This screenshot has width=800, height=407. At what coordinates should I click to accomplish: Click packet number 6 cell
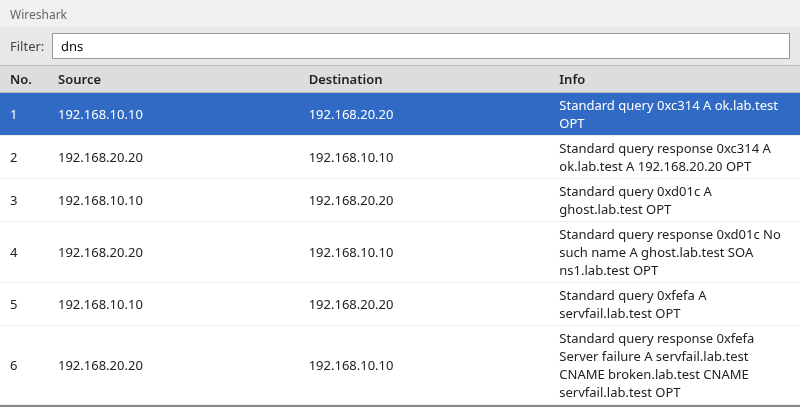tap(14, 365)
